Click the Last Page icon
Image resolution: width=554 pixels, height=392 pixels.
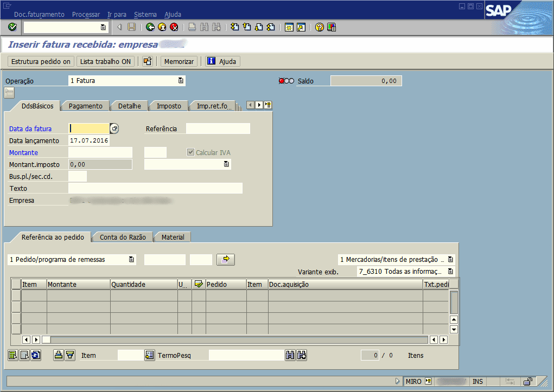[x=271, y=27]
